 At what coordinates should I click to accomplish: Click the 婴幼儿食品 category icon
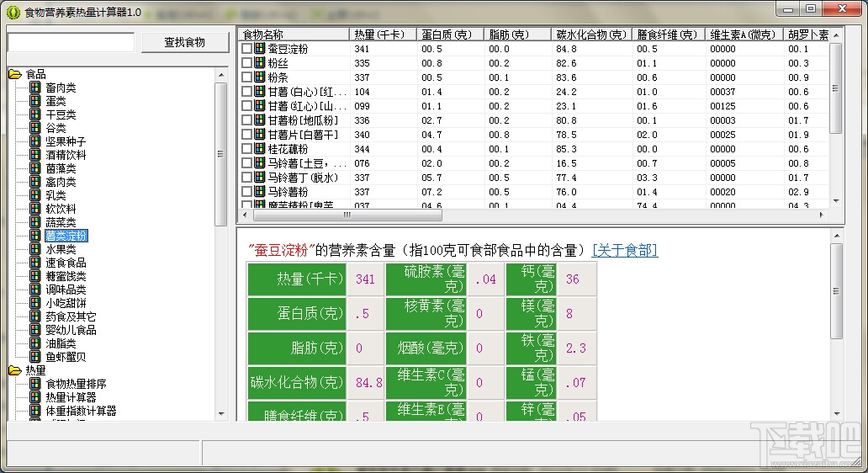34,330
